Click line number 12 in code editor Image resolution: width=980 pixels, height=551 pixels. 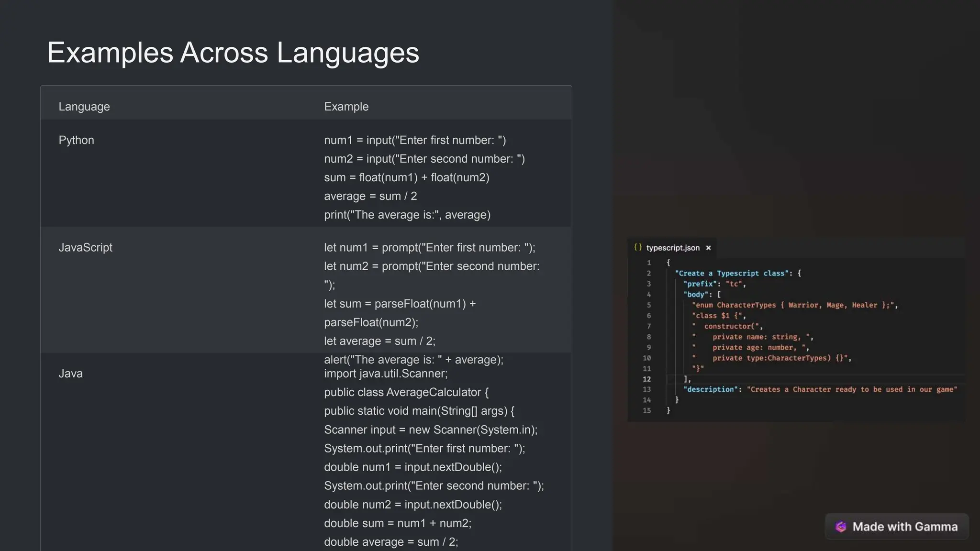coord(646,379)
